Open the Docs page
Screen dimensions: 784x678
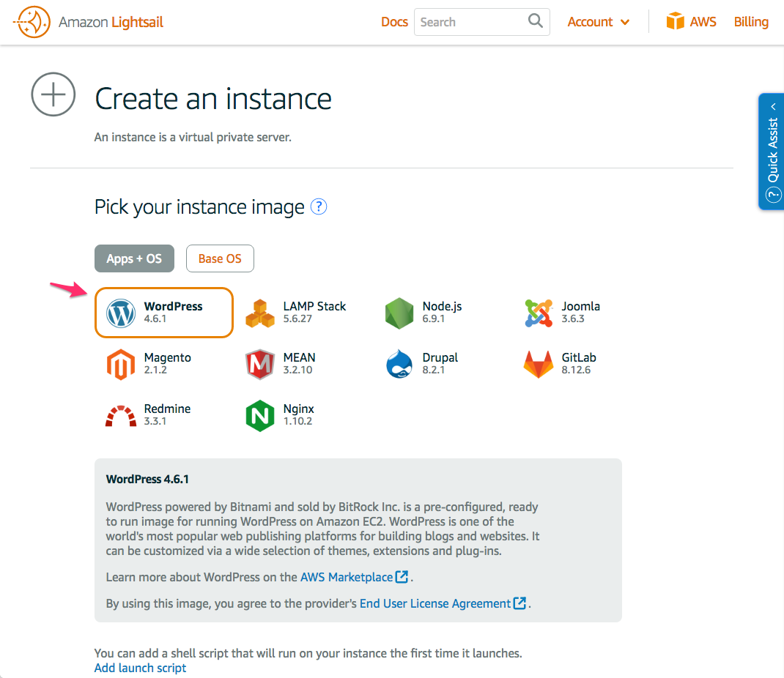[x=394, y=21]
